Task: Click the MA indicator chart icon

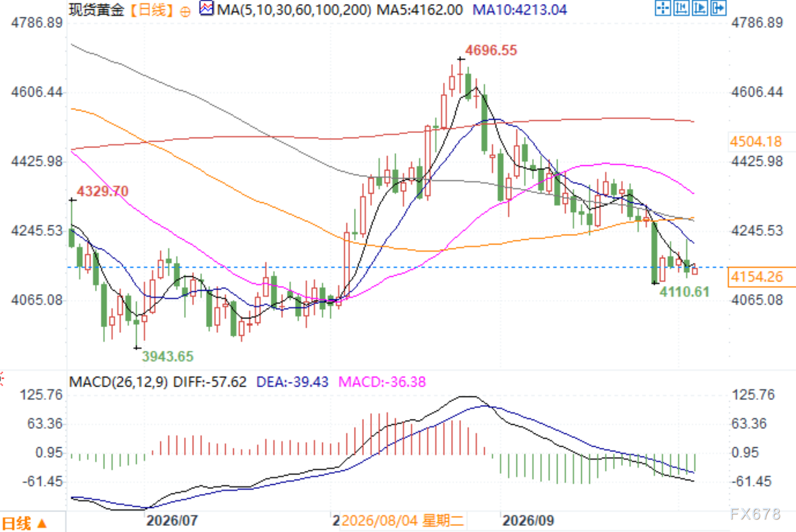Action: click(x=207, y=9)
